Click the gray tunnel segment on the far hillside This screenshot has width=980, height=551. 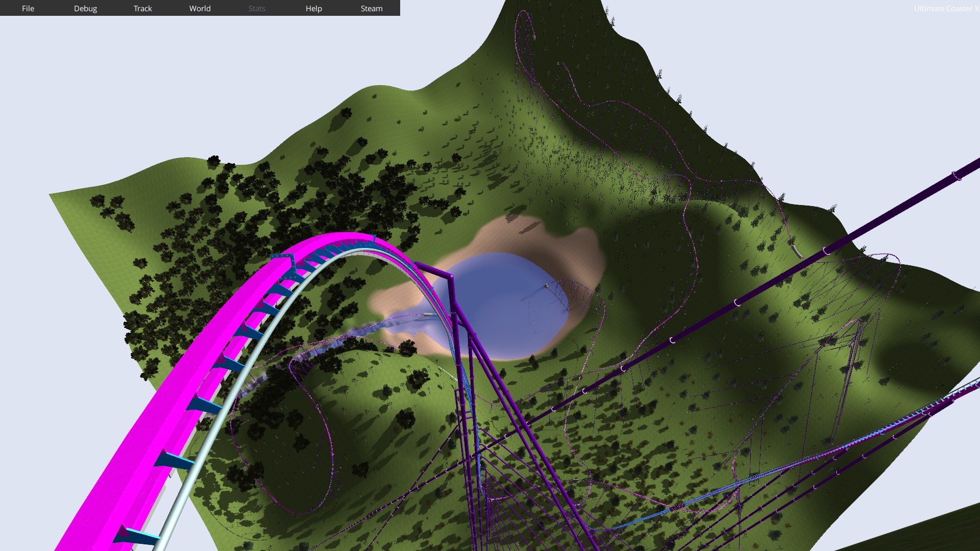[x=796, y=251]
